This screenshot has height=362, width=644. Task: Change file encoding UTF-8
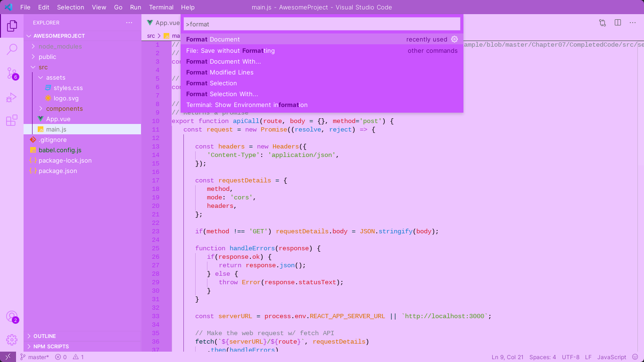coord(570,357)
